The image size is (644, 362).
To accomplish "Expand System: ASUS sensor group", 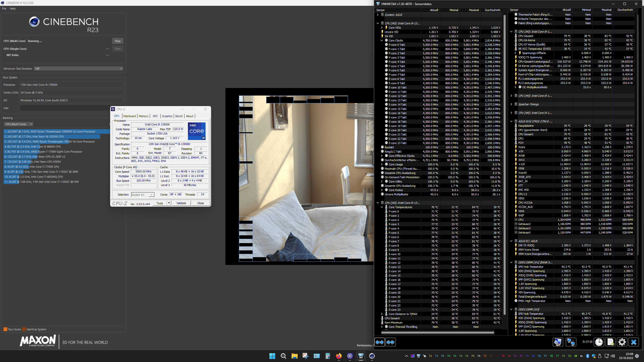I will pos(378,15).
